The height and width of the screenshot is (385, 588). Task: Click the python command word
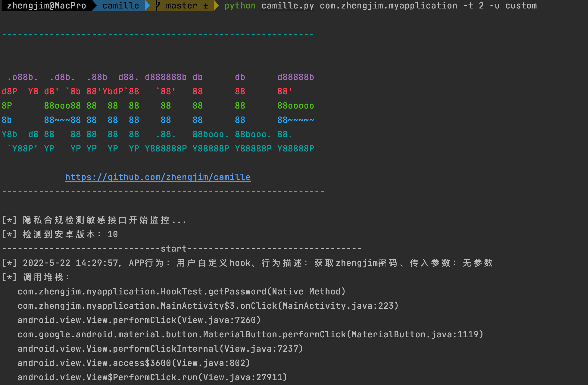pyautogui.click(x=240, y=6)
